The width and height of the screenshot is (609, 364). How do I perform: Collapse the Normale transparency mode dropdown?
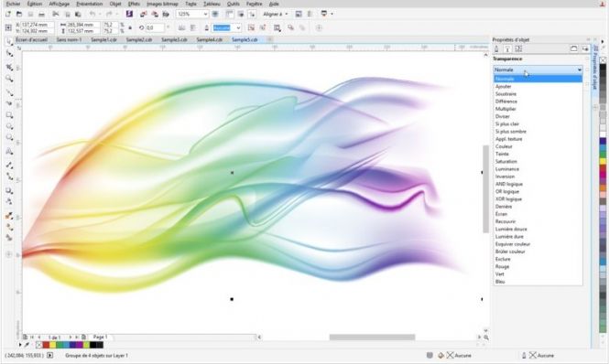538,70
